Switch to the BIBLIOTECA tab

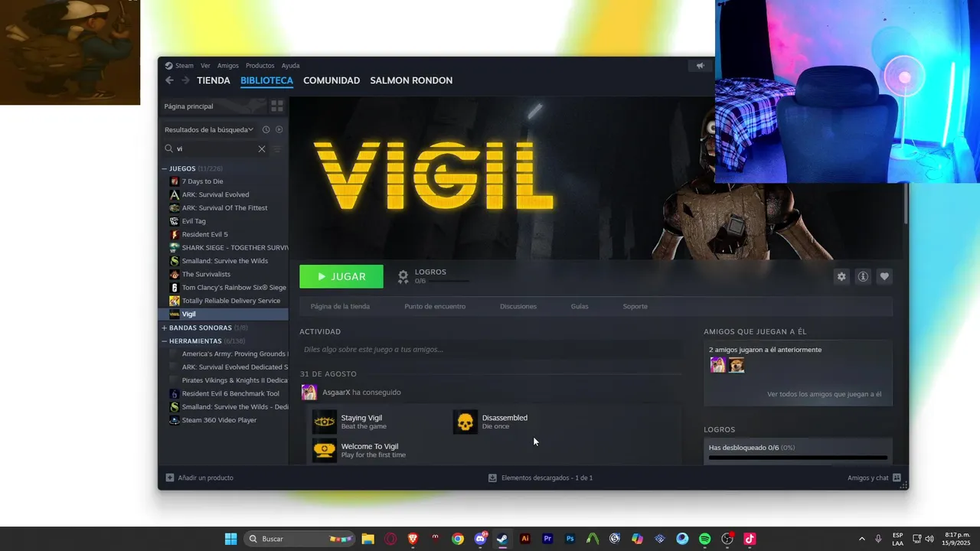tap(266, 80)
